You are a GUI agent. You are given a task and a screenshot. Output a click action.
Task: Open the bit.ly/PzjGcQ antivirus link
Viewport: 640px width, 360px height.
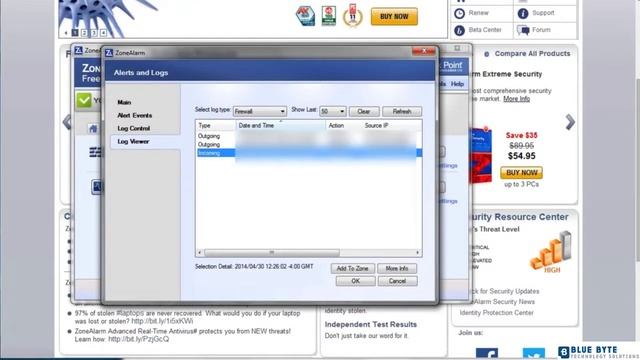[x=138, y=339]
